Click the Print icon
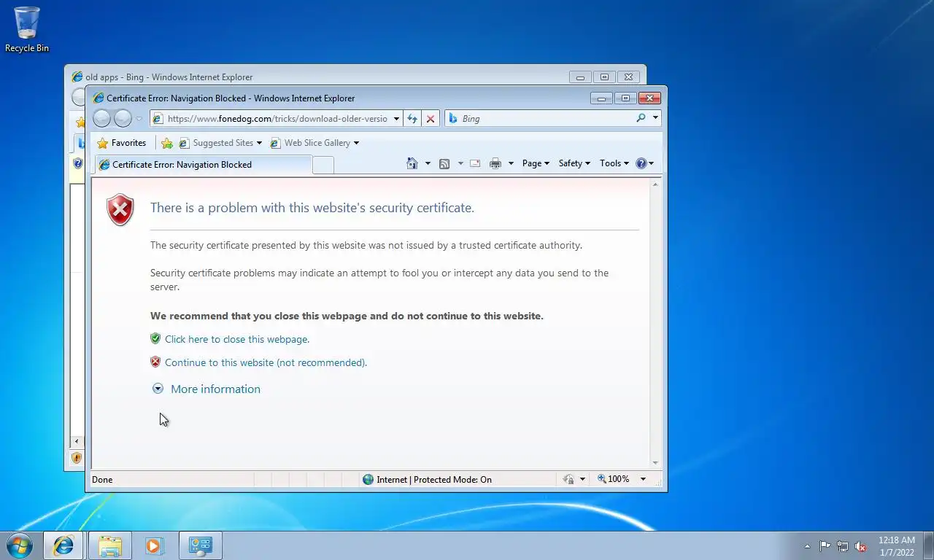Viewport: 934px width, 560px height. [x=495, y=163]
